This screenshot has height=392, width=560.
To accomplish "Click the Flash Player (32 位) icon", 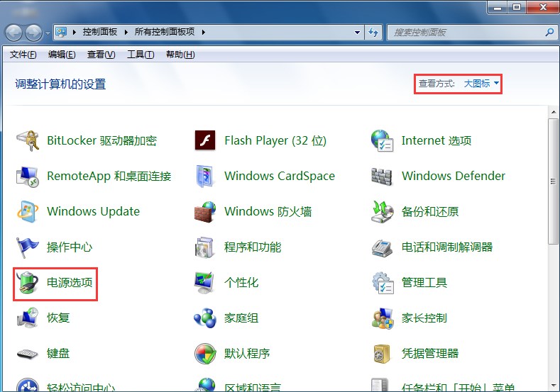I will [205, 141].
